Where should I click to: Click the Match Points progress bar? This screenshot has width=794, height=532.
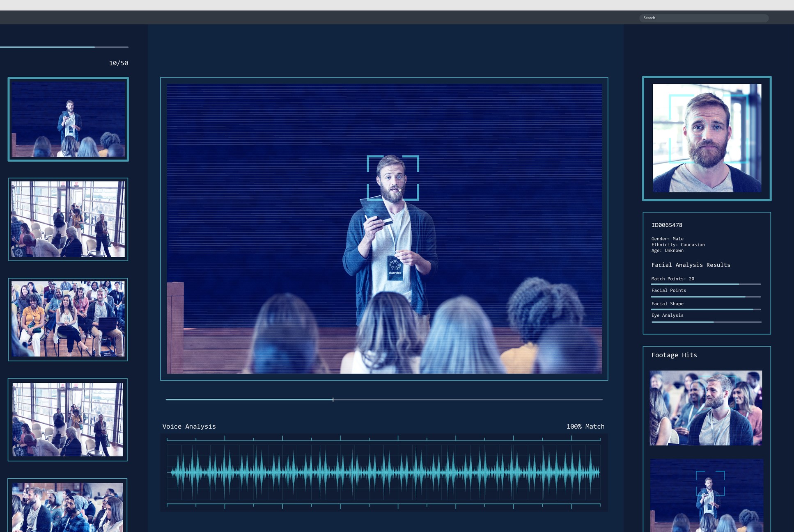pos(706,284)
